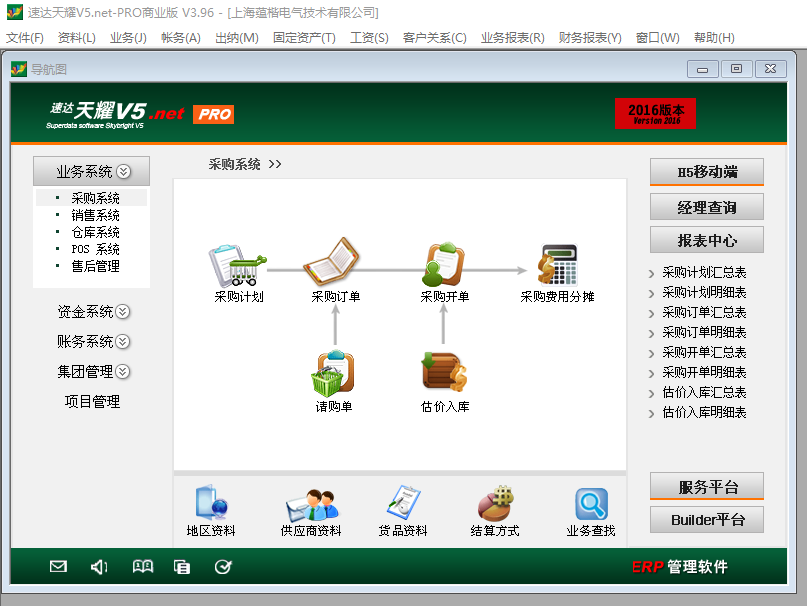Open the 资料(L) menu
The image size is (807, 606).
[77, 38]
